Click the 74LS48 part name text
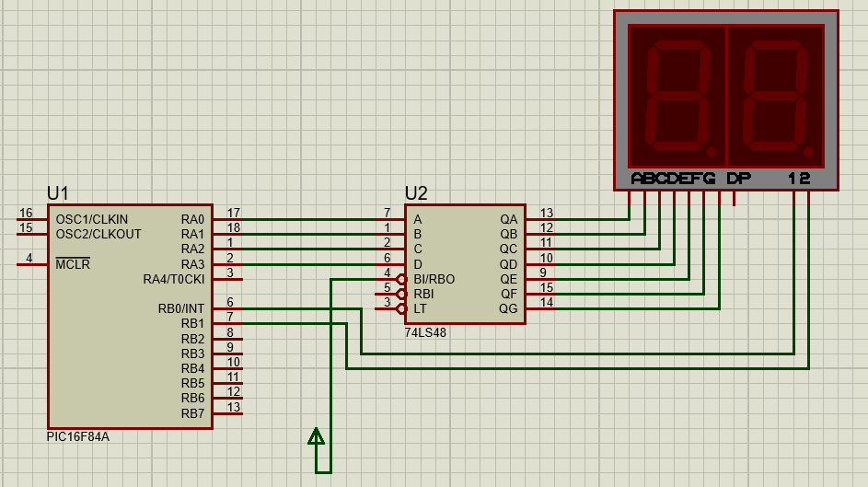 point(425,332)
